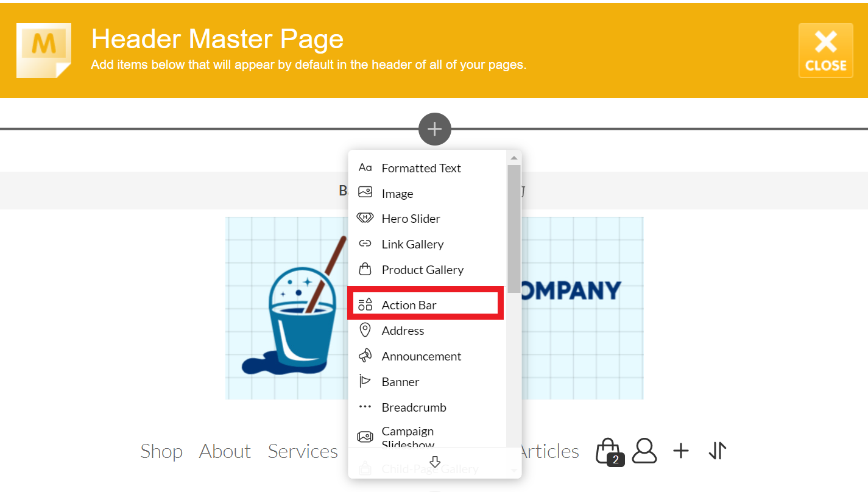This screenshot has width=868, height=492.
Task: Click the Banner flag icon
Action: (365, 381)
